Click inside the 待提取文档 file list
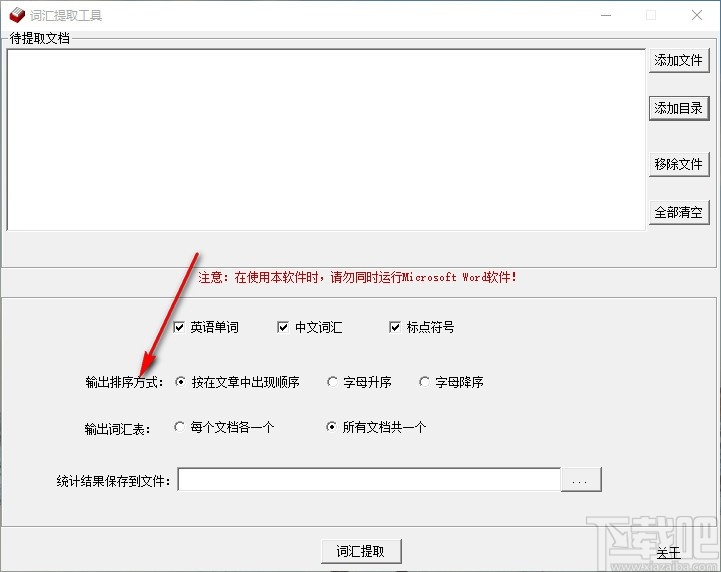This screenshot has width=721, height=572. pos(326,140)
